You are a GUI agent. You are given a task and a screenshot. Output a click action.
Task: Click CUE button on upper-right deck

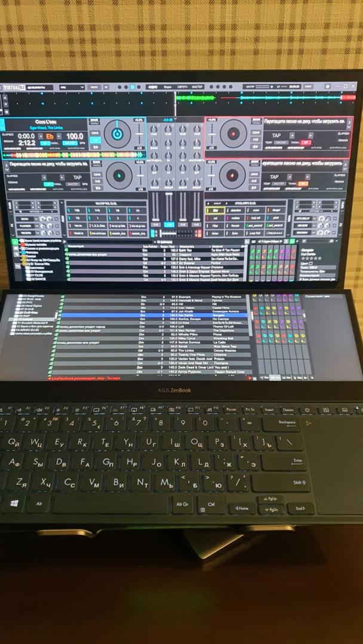coord(256,139)
